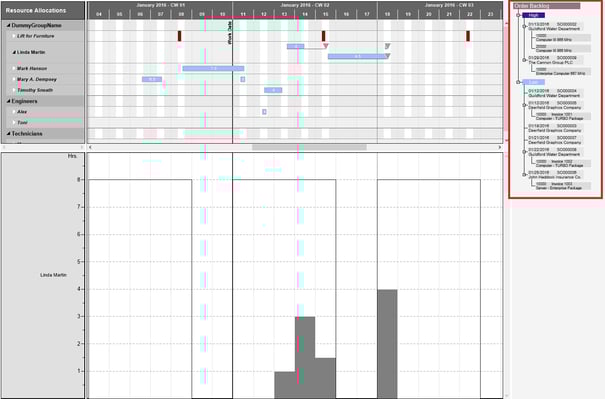Image resolution: width=605 pixels, height=399 pixels.
Task: Expand the Alex engineer row
Action: [14, 112]
